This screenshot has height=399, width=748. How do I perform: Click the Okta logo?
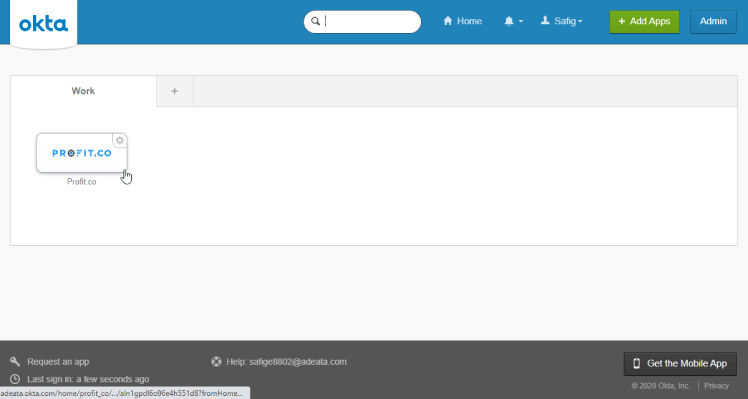[43, 24]
